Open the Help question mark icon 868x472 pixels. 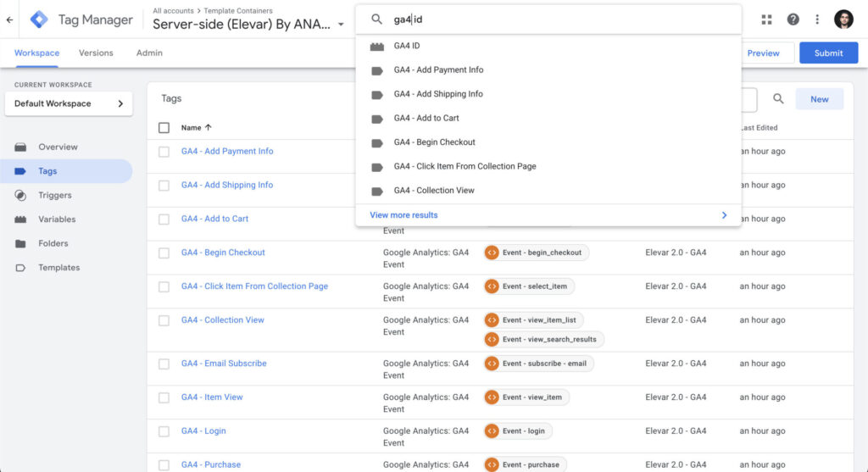pyautogui.click(x=793, y=19)
